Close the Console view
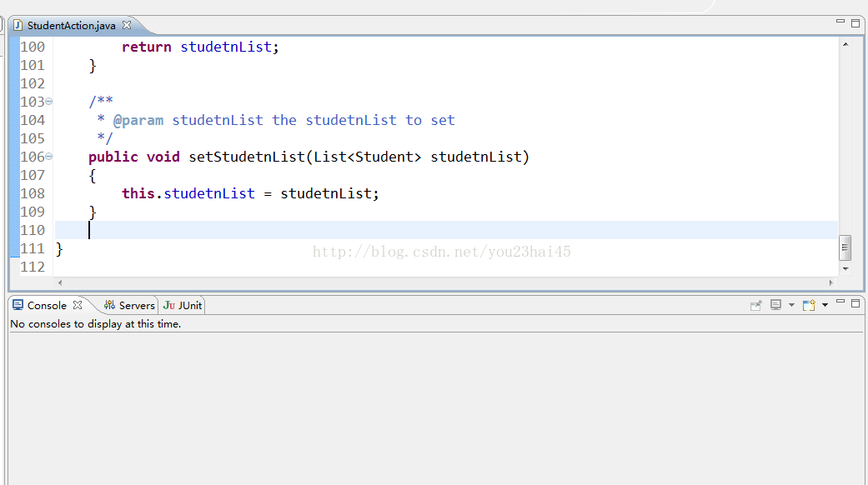Image resolution: width=868 pixels, height=485 pixels. pyautogui.click(x=78, y=305)
